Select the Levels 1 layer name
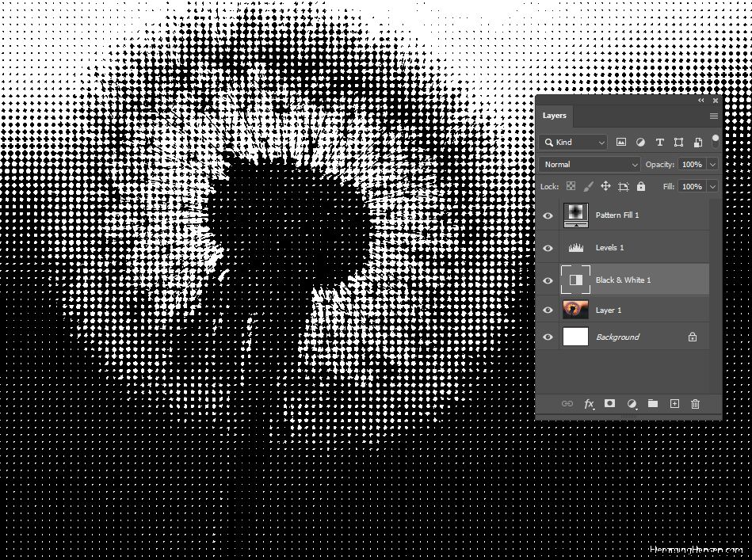 [609, 248]
